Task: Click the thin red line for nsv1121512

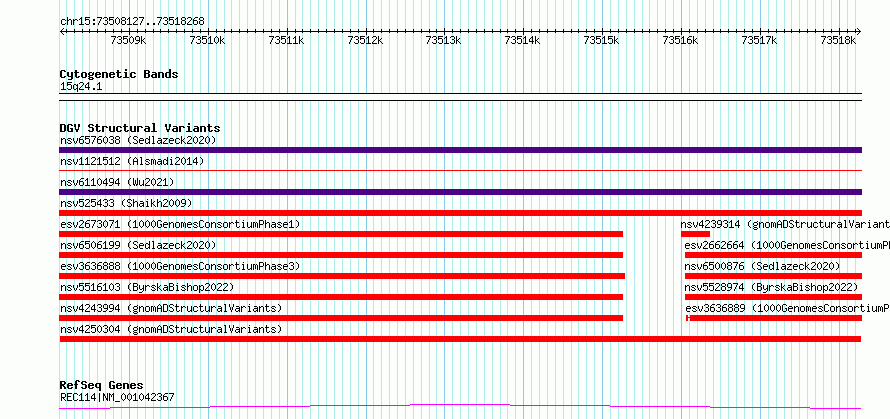Action: tap(460, 170)
